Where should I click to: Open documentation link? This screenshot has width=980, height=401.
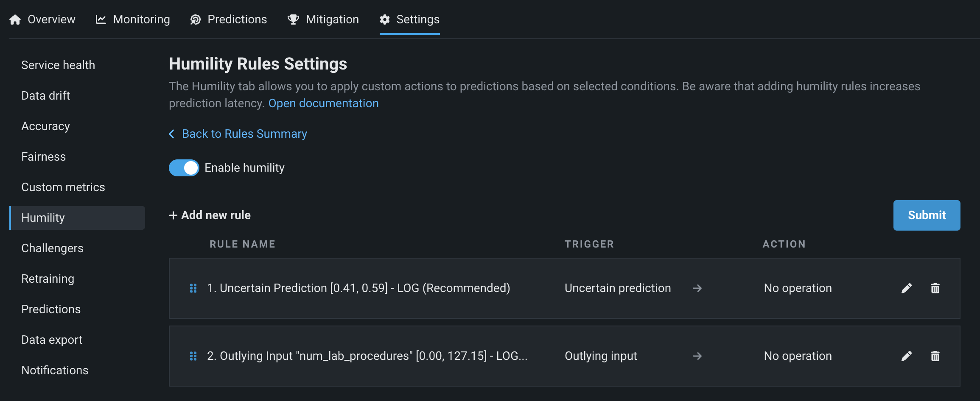coord(323,103)
